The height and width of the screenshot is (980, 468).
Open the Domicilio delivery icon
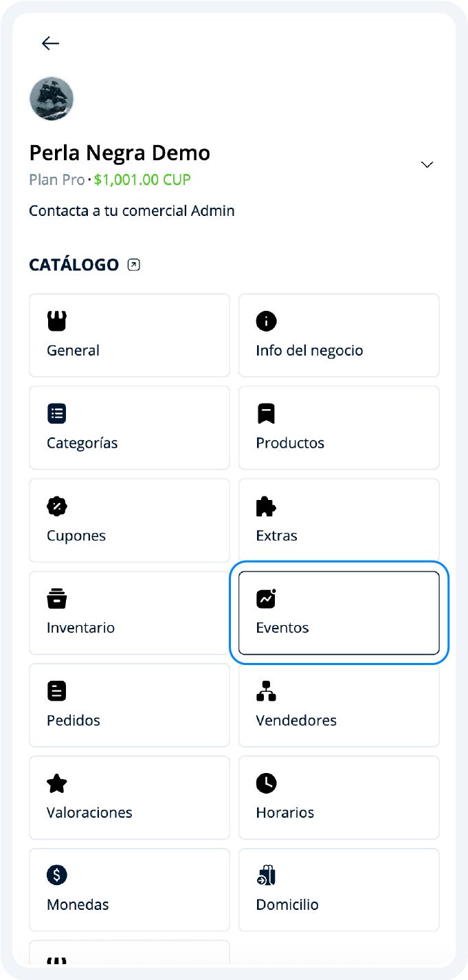267,875
